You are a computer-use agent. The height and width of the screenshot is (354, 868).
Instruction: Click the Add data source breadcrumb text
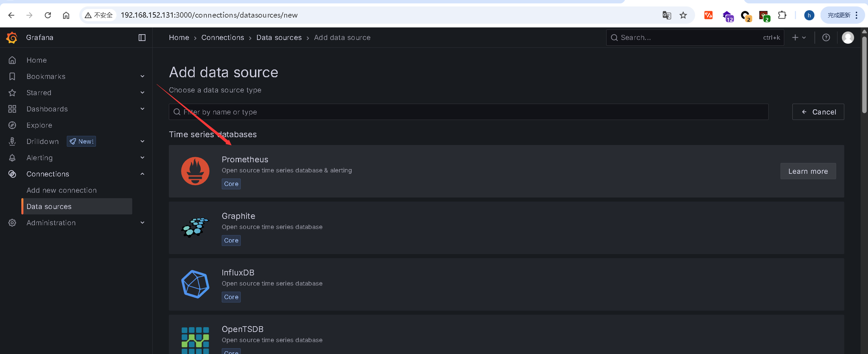pyautogui.click(x=342, y=38)
